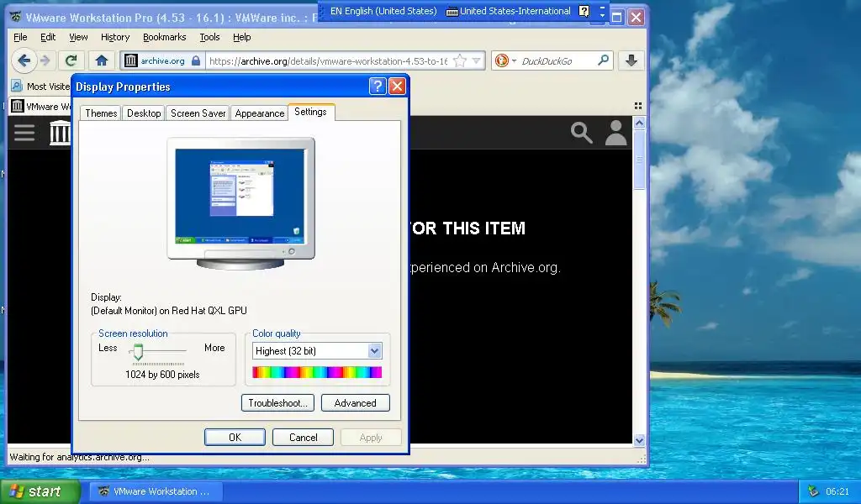Open the Bookmarks menu
This screenshot has height=504, width=861.
click(x=164, y=37)
